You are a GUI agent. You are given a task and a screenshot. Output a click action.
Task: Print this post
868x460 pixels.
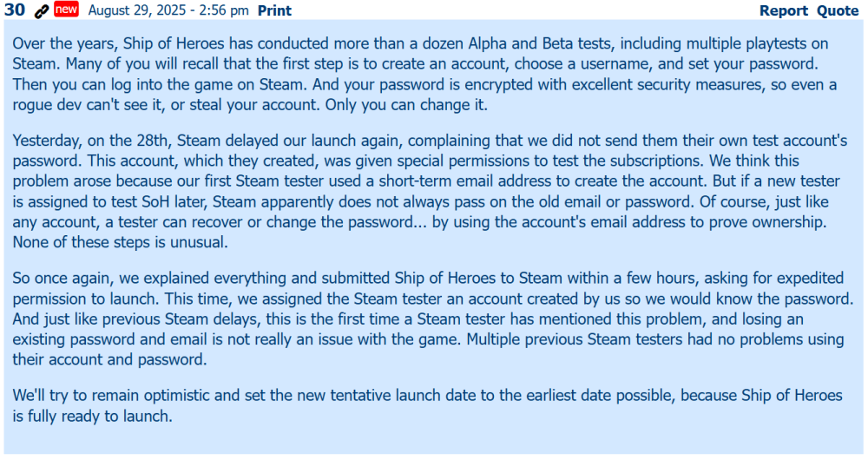click(274, 11)
